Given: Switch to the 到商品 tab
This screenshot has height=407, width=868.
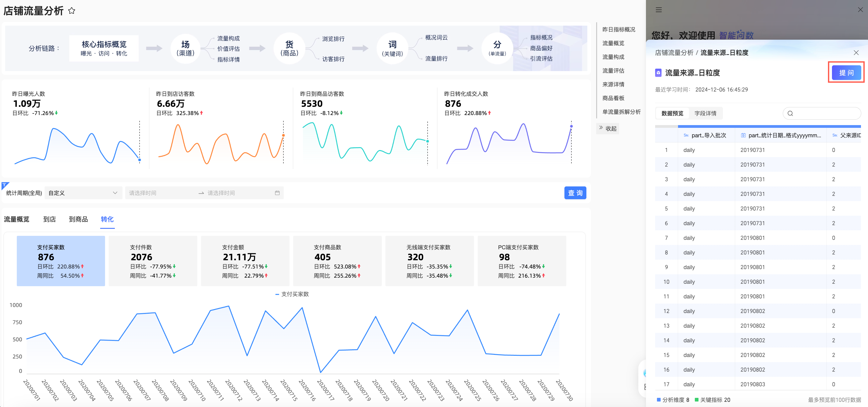Looking at the screenshot, I should tap(78, 219).
